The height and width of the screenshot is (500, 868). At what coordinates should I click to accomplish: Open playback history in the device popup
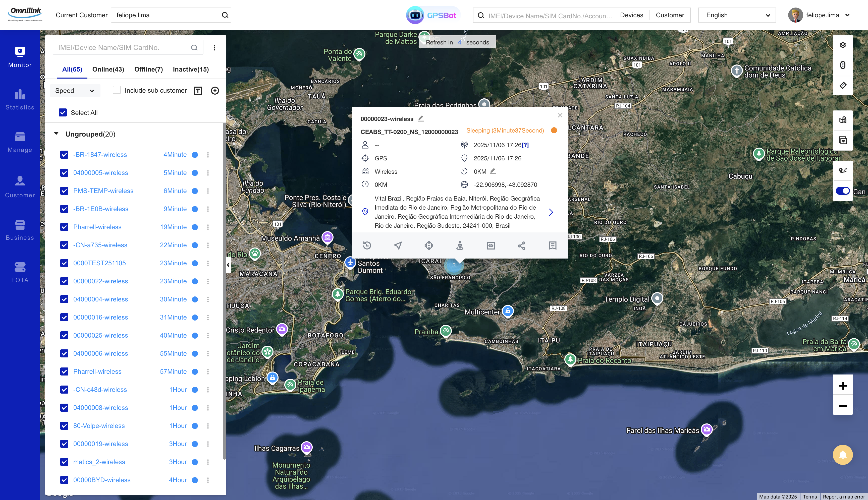click(x=367, y=245)
